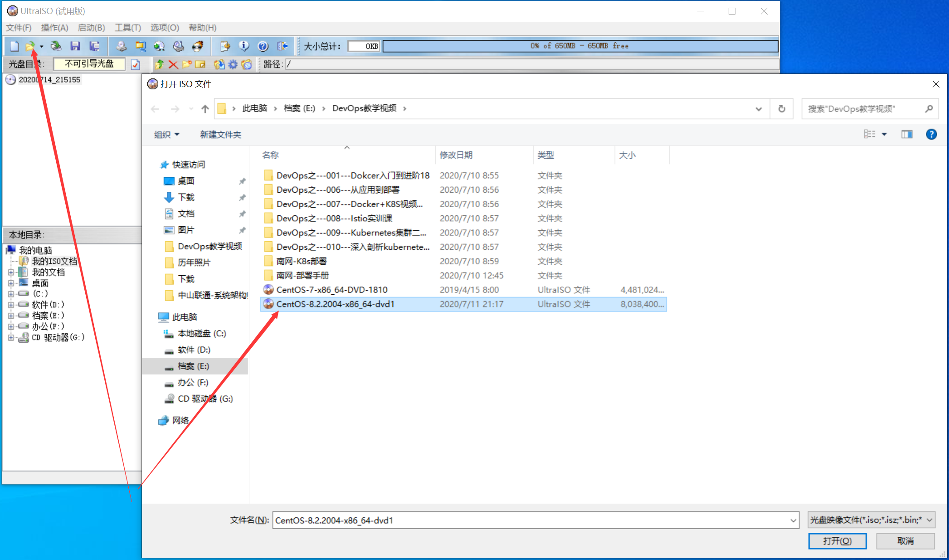Open the 组织 dropdown menu

[167, 135]
